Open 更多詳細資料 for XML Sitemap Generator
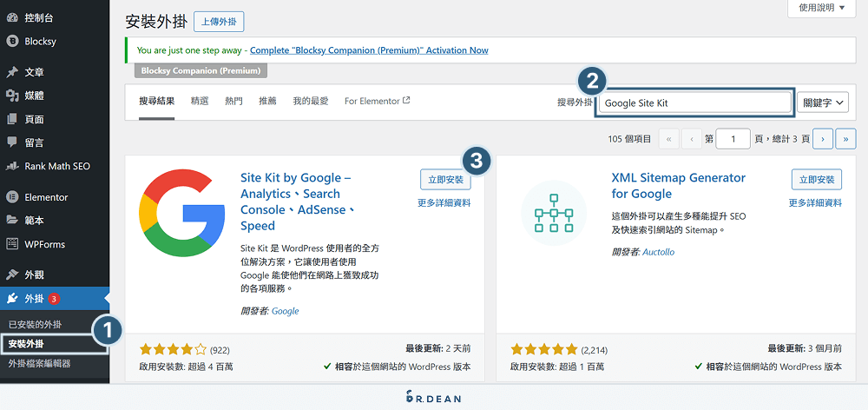This screenshot has width=868, height=410. click(815, 202)
